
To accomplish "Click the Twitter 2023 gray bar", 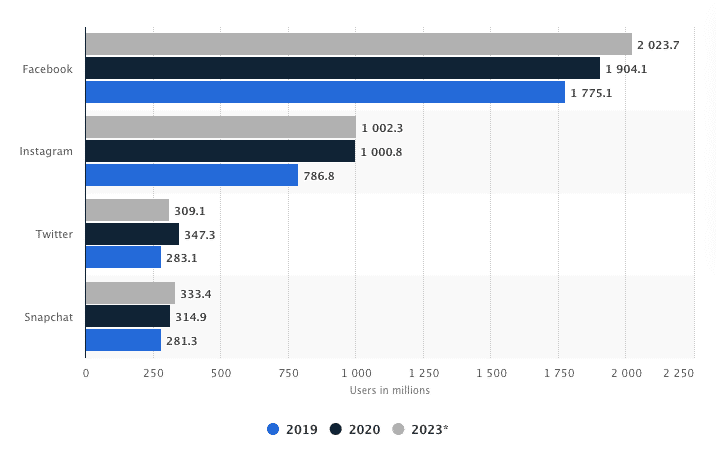I will tap(127, 210).
